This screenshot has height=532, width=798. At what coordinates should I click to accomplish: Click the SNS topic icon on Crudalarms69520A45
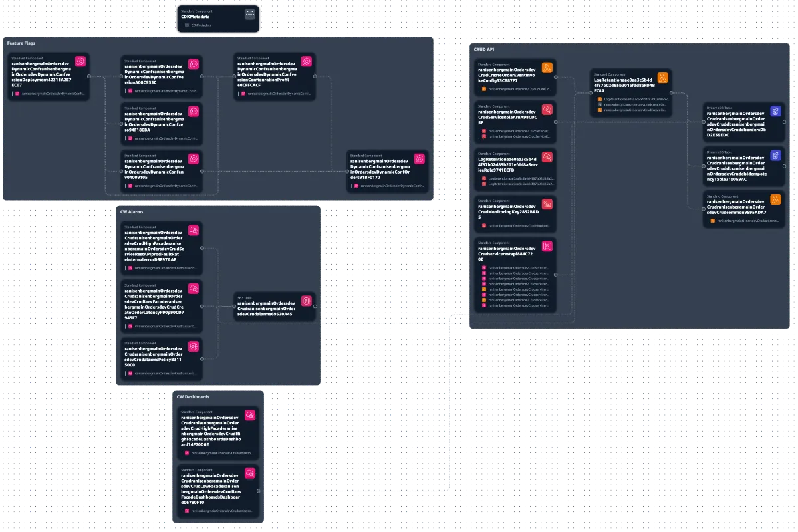pos(306,301)
